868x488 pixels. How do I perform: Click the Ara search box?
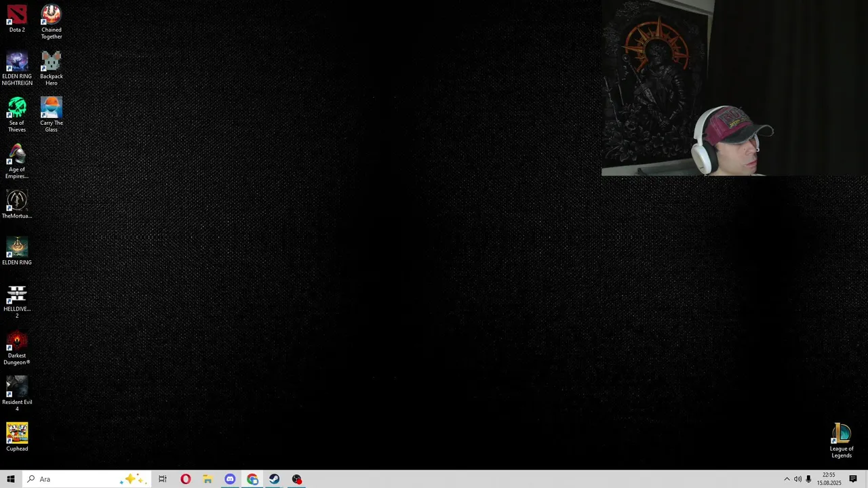point(86,479)
